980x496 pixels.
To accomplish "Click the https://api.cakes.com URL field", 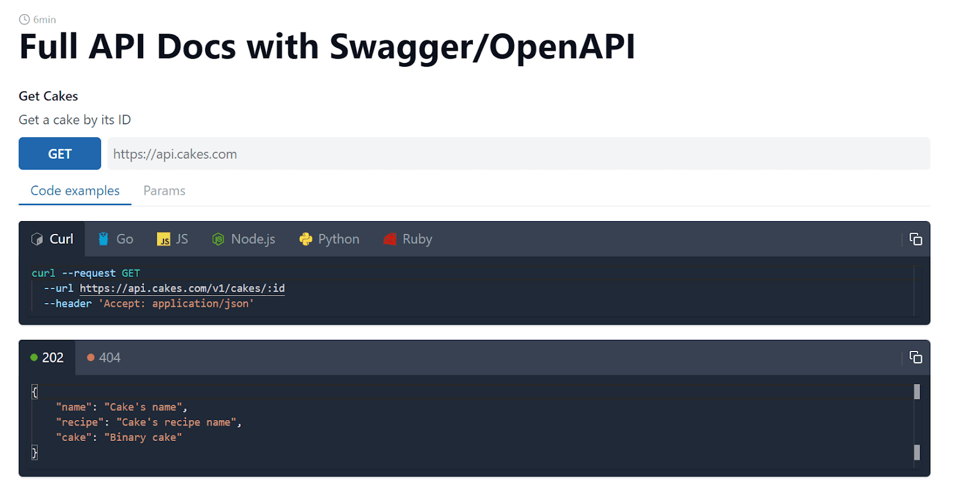I will (x=518, y=153).
